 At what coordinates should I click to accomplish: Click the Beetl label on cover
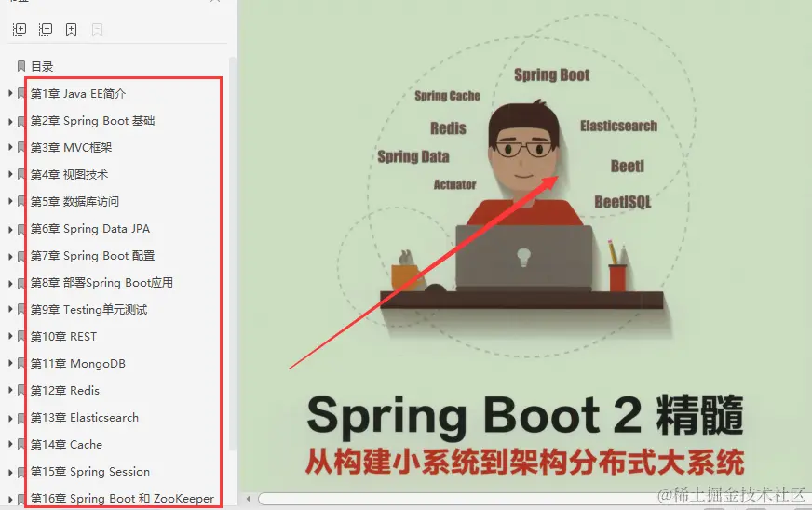point(628,166)
